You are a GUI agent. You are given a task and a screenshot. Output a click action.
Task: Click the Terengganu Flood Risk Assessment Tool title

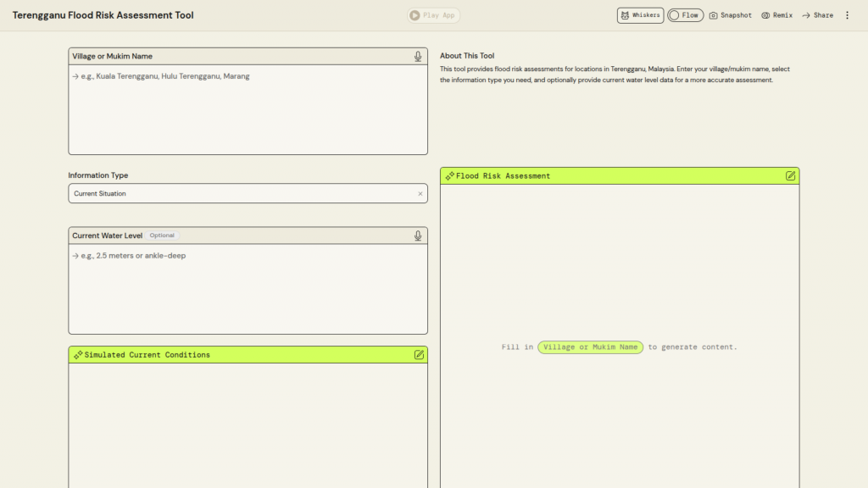[103, 15]
